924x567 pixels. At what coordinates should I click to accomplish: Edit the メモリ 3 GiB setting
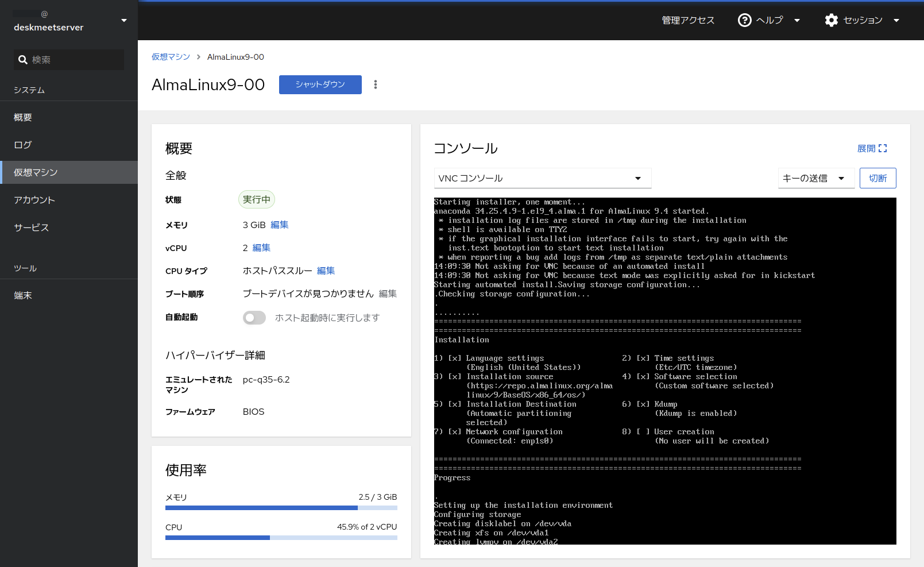(280, 225)
